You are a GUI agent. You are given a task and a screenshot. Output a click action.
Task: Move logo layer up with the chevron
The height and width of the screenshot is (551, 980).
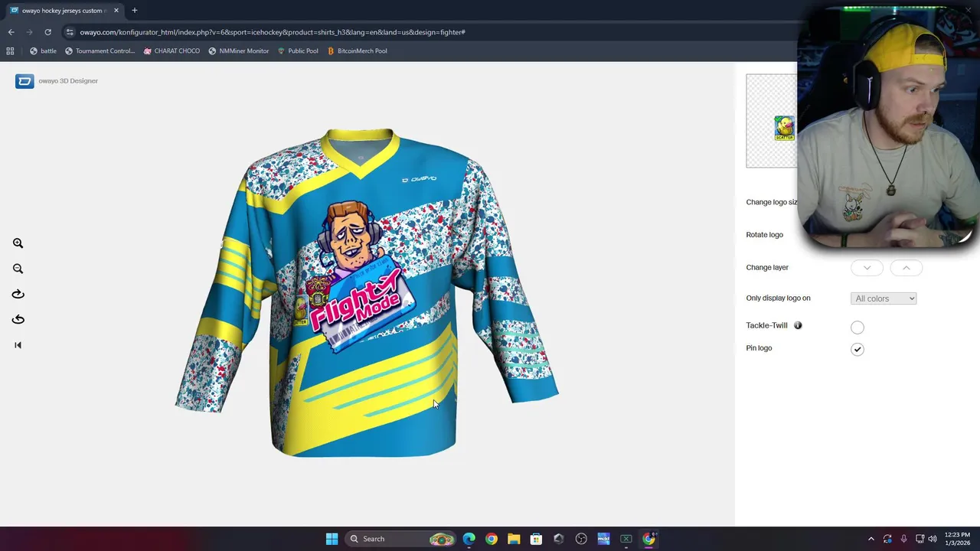click(x=906, y=268)
